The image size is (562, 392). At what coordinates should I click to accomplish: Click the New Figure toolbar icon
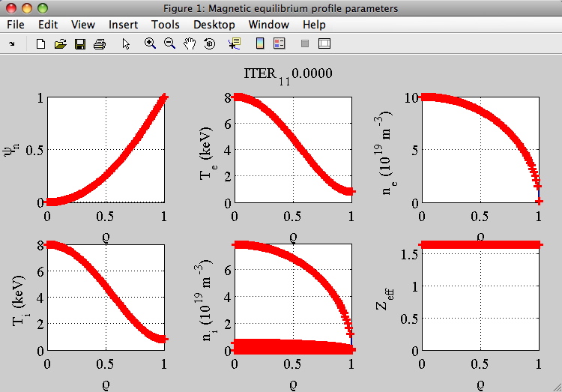41,44
